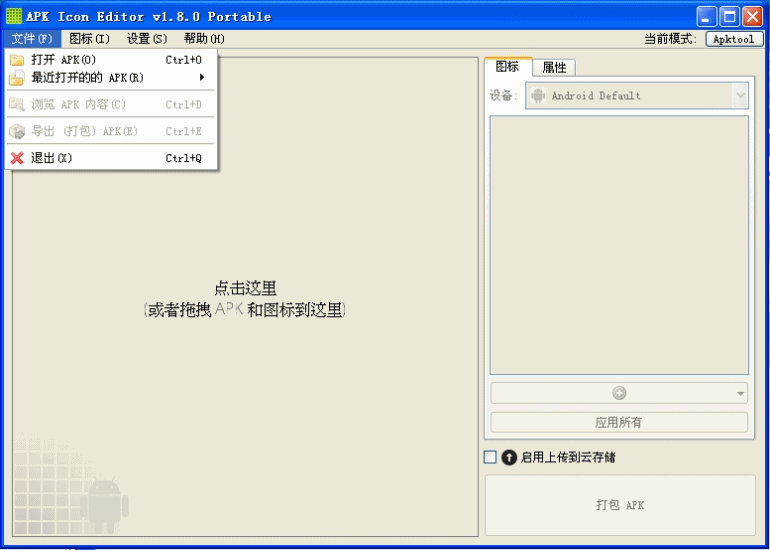Click the 当前模式 label

(x=670, y=39)
